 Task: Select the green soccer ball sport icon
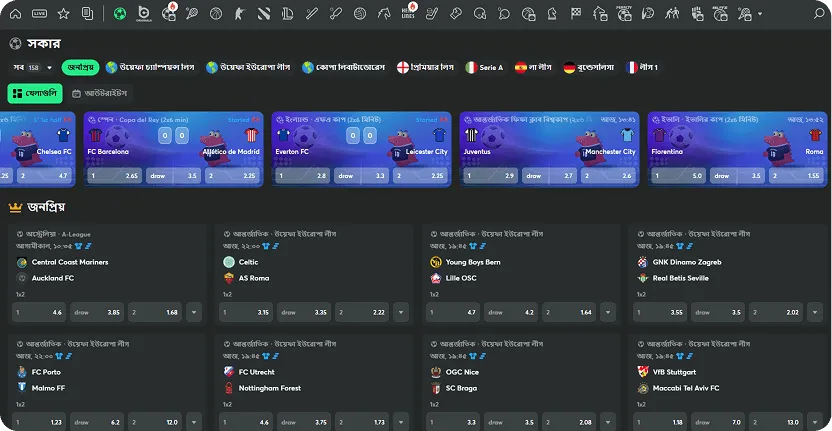pos(120,14)
